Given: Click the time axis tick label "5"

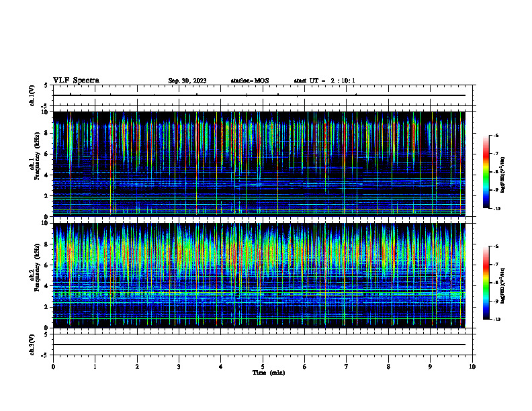Looking at the screenshot, I should click(263, 367).
